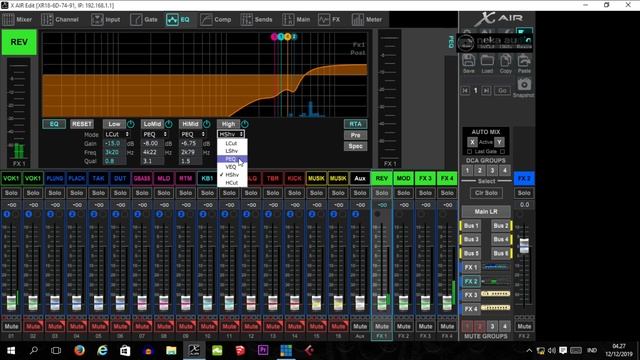The image size is (640, 360).
Task: Toggle the High band power button
Action: (244, 124)
